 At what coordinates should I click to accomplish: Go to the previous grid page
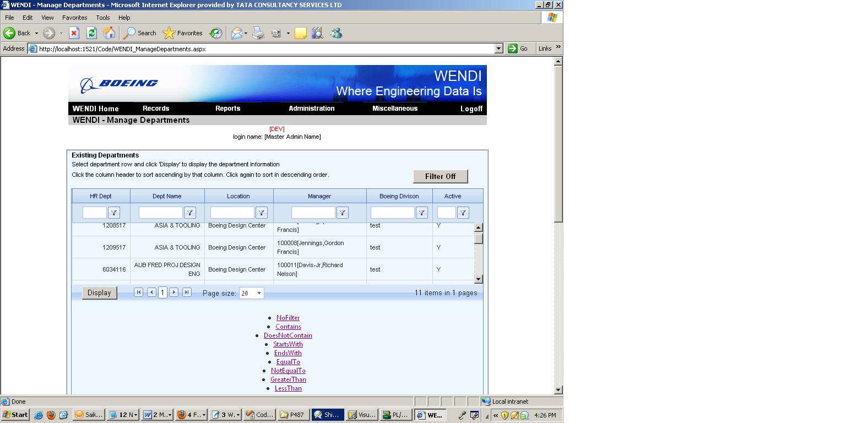coord(151,292)
